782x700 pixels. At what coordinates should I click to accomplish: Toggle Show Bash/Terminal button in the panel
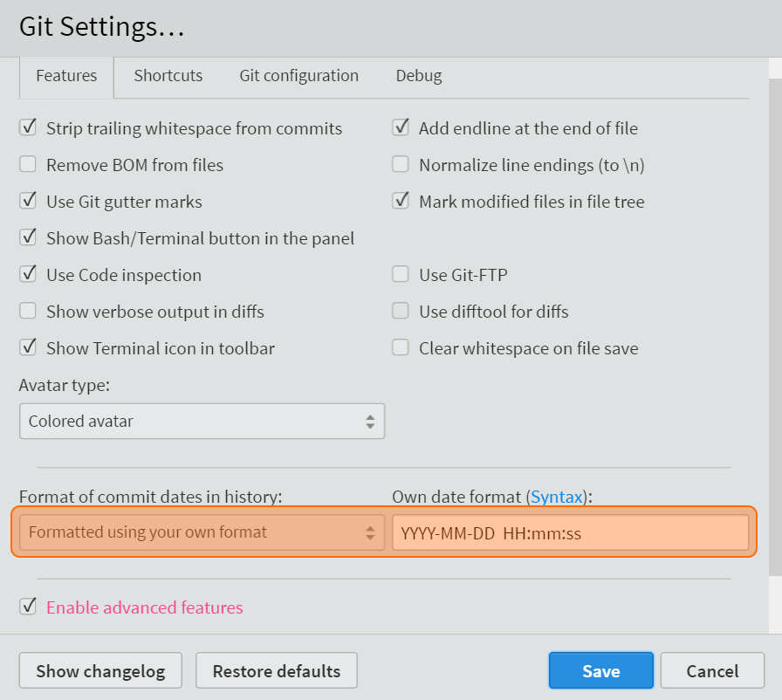(x=28, y=237)
